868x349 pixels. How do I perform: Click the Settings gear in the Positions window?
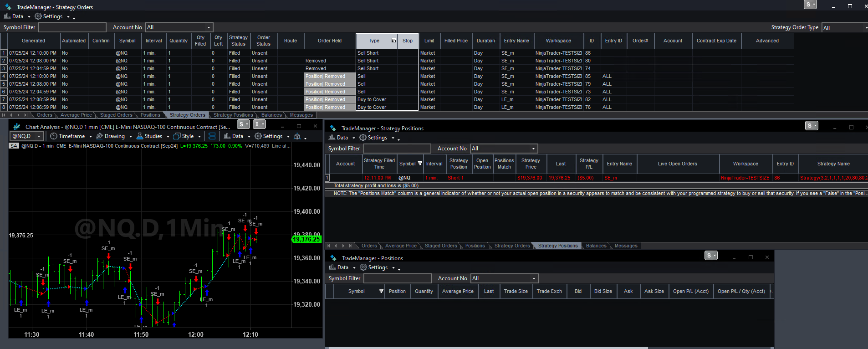[363, 267]
